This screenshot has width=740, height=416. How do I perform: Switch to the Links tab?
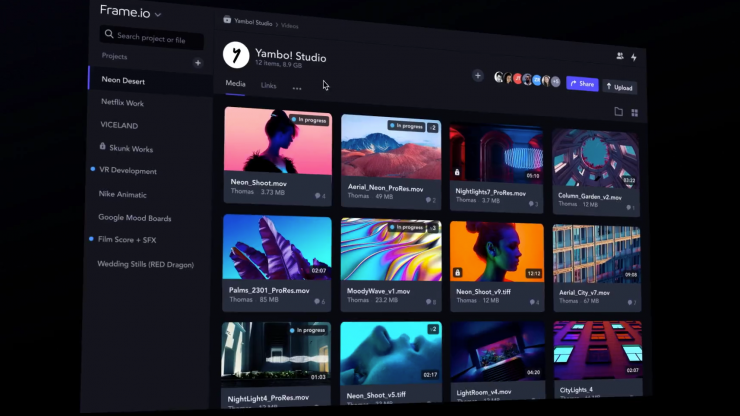(x=268, y=86)
